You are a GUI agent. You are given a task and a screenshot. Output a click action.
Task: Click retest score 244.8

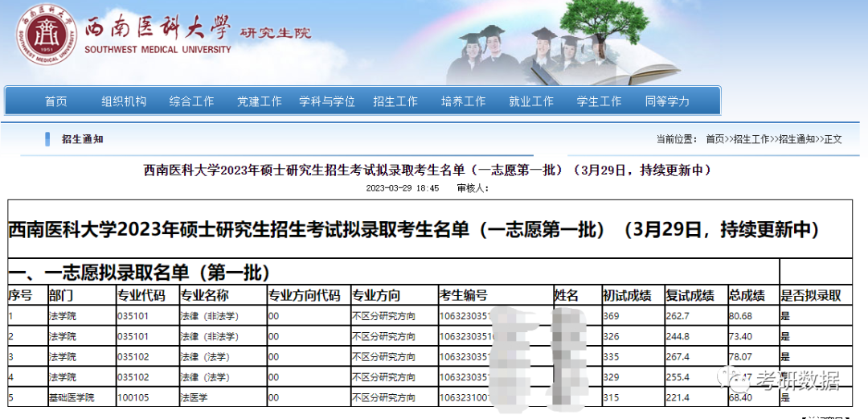[x=678, y=336]
